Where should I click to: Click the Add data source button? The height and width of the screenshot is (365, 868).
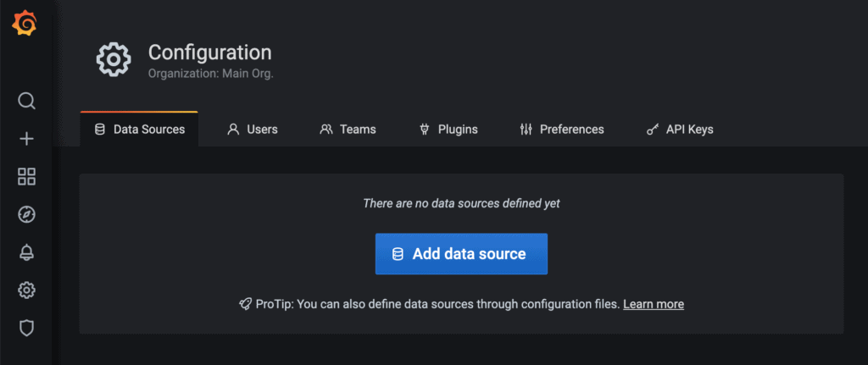point(461,254)
